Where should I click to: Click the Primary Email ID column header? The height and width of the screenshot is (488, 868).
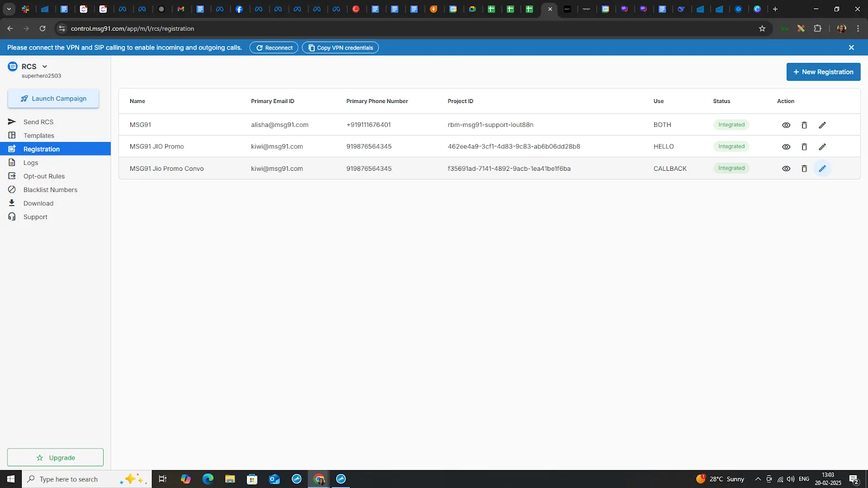(x=272, y=101)
